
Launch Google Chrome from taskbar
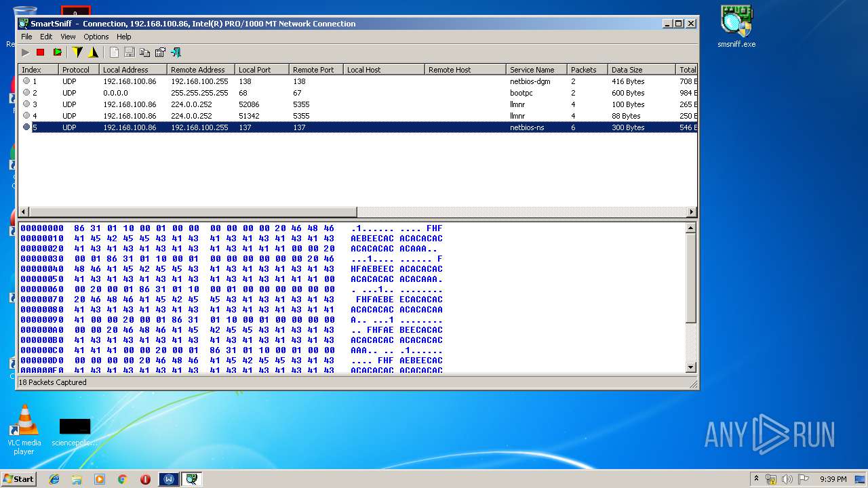coord(123,479)
